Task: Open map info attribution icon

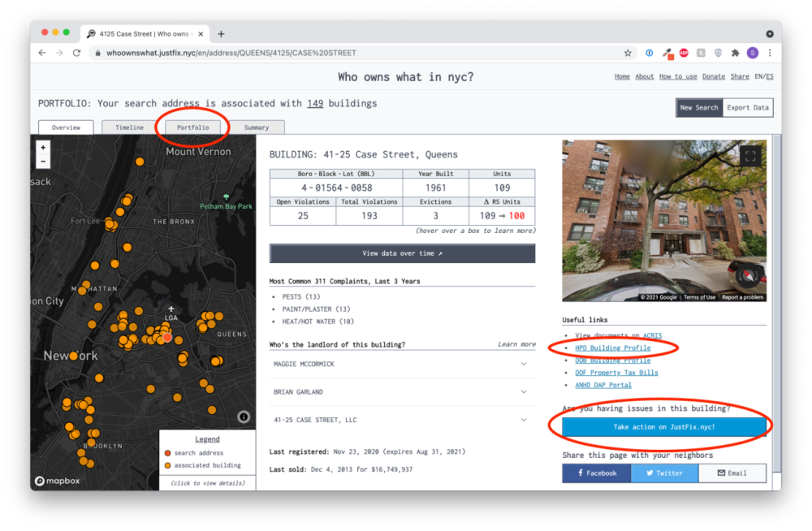Action: pyautogui.click(x=244, y=417)
